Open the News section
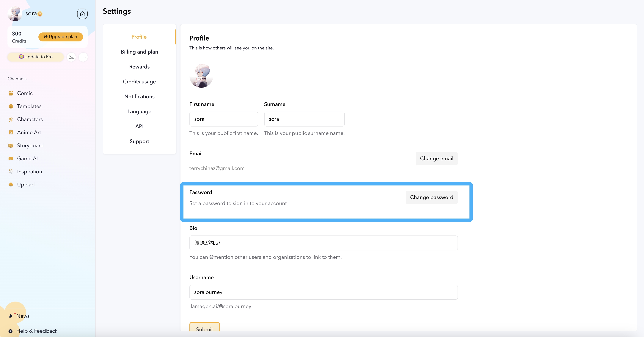Screen dimensions: 644x337 pyautogui.click(x=23, y=316)
